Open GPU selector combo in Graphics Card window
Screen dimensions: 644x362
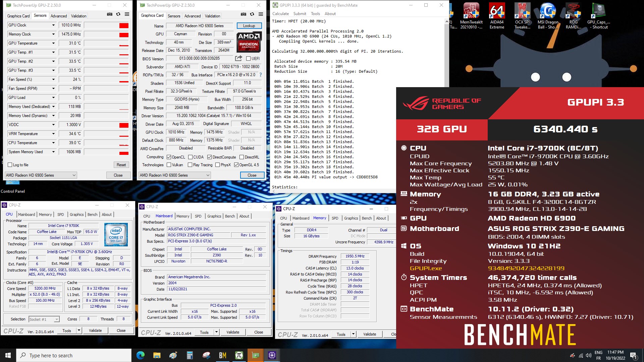click(175, 175)
